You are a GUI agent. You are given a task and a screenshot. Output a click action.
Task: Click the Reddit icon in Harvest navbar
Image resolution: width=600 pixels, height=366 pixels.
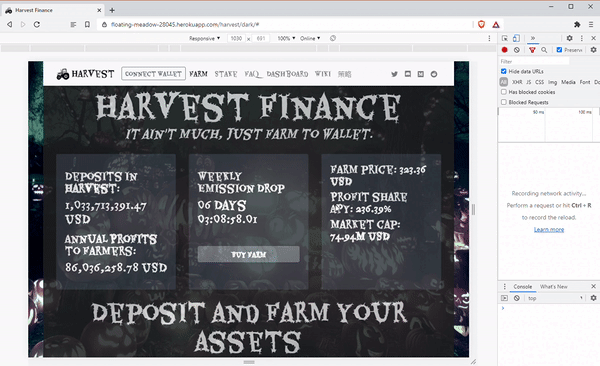[x=434, y=74]
